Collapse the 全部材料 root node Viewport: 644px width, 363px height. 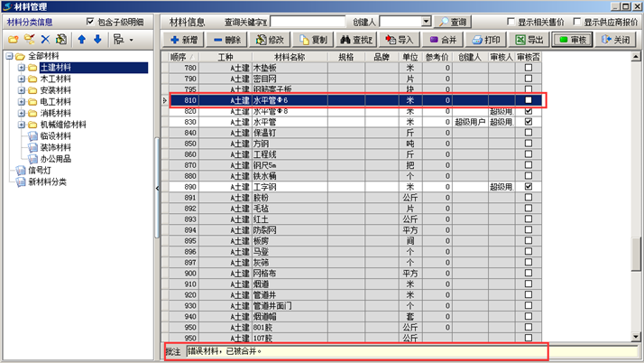[x=10, y=57]
